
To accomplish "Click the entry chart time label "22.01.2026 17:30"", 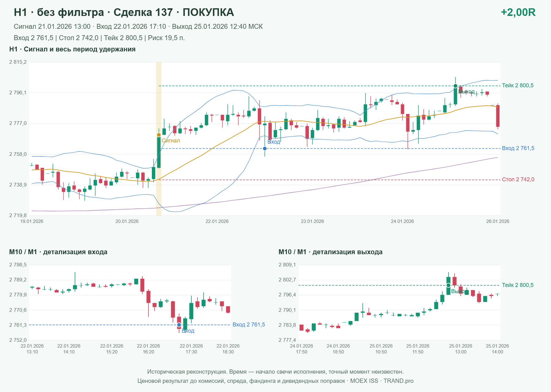I will [x=191, y=349].
